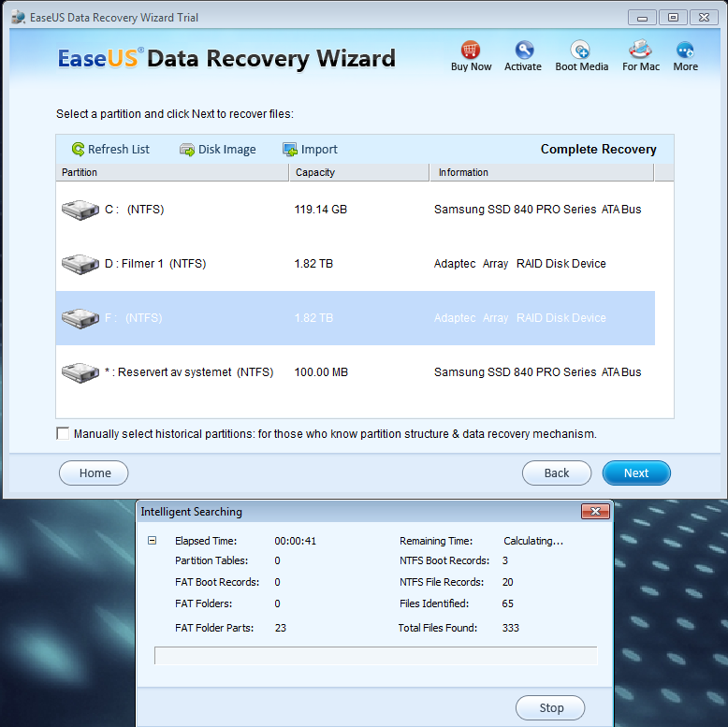Select the C: drive icon
The height and width of the screenshot is (727, 728).
[80, 210]
